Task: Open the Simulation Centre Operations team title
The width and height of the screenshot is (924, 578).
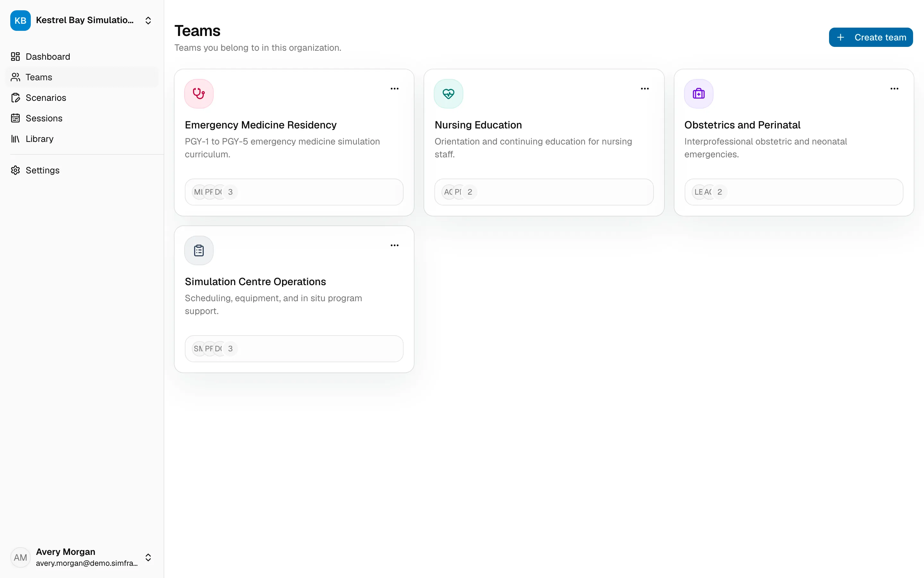Action: [x=255, y=282]
